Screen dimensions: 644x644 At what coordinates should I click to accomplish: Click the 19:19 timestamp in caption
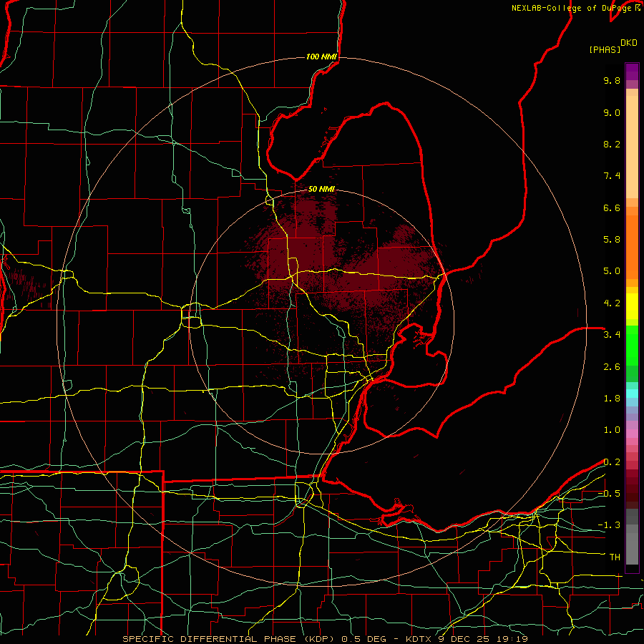click(514, 639)
